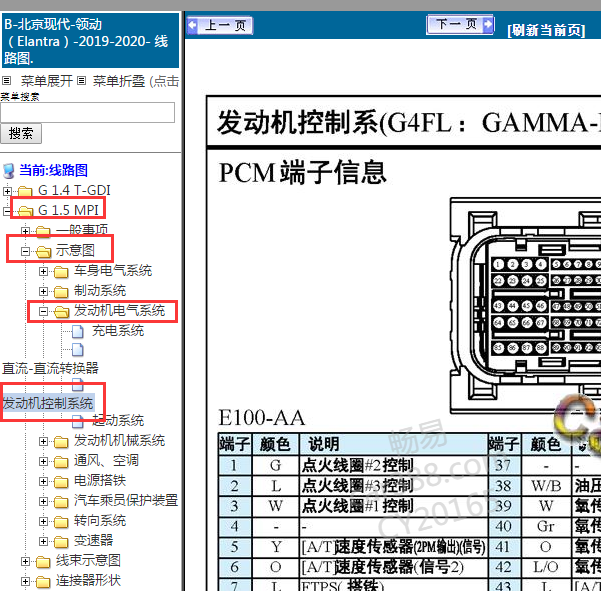Click the W/B color cell for terminal 38
The image size is (601, 591).
pyautogui.click(x=546, y=486)
